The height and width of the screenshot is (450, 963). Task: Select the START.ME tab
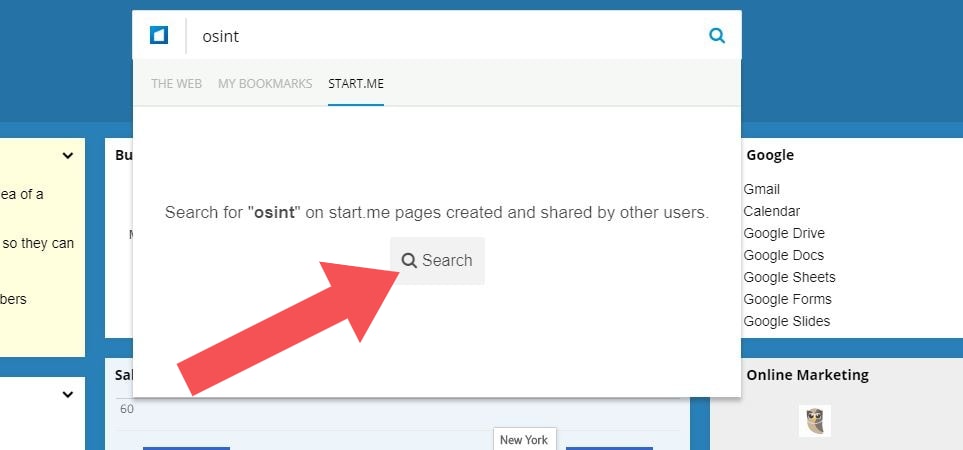pyautogui.click(x=356, y=83)
